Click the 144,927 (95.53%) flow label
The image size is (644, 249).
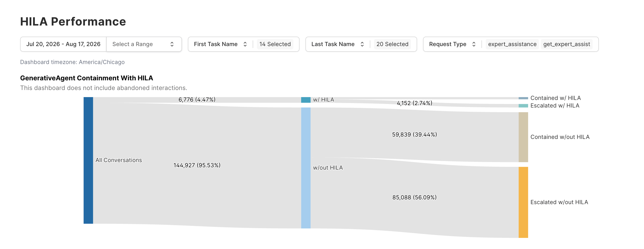click(197, 165)
